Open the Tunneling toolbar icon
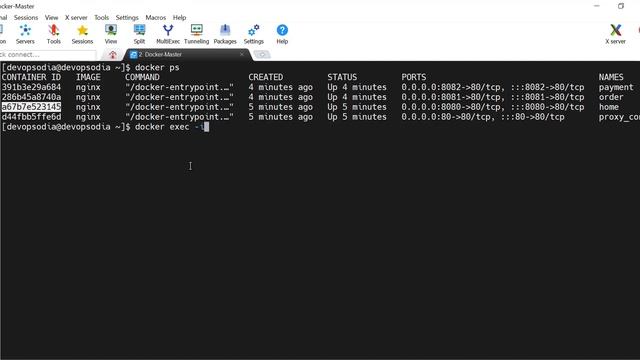Screen dimensions: 640x360 point(196,34)
